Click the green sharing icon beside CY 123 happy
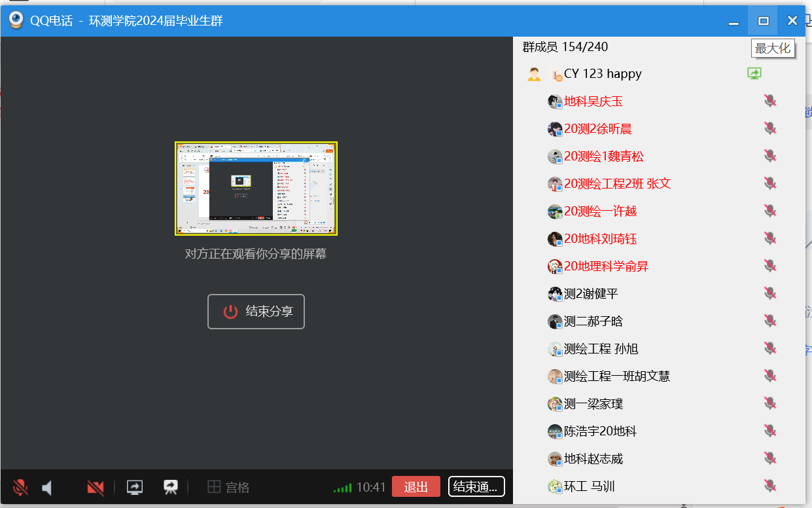Screen dimensions: 812x508 [754, 74]
